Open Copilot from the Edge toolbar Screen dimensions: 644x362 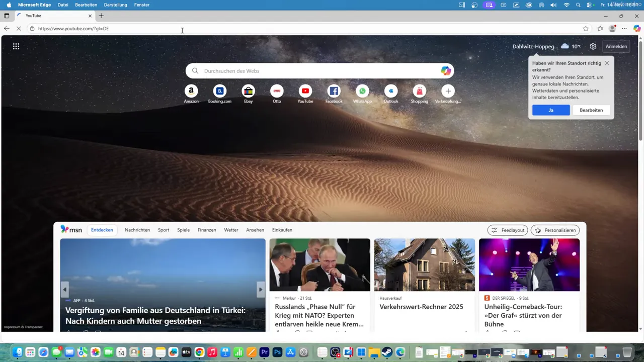(636, 29)
